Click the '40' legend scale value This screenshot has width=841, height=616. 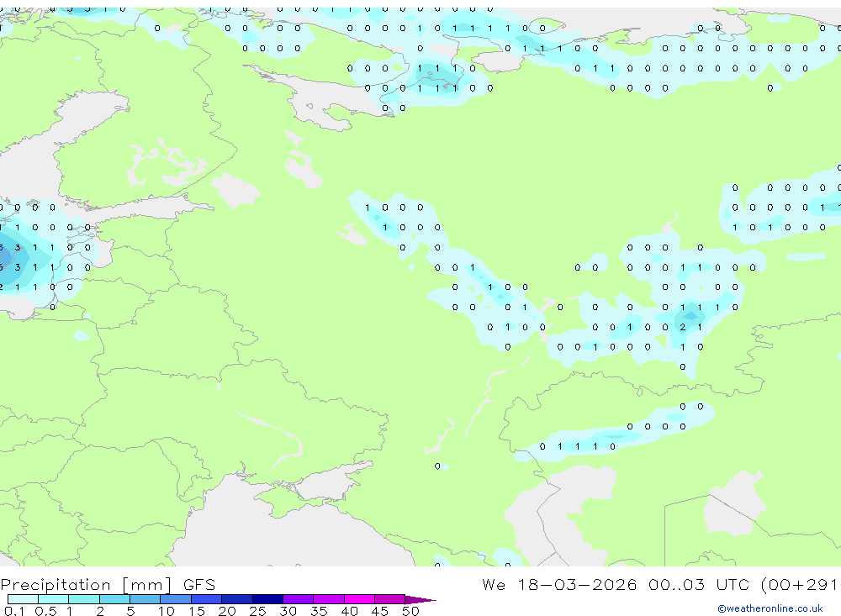(x=349, y=611)
